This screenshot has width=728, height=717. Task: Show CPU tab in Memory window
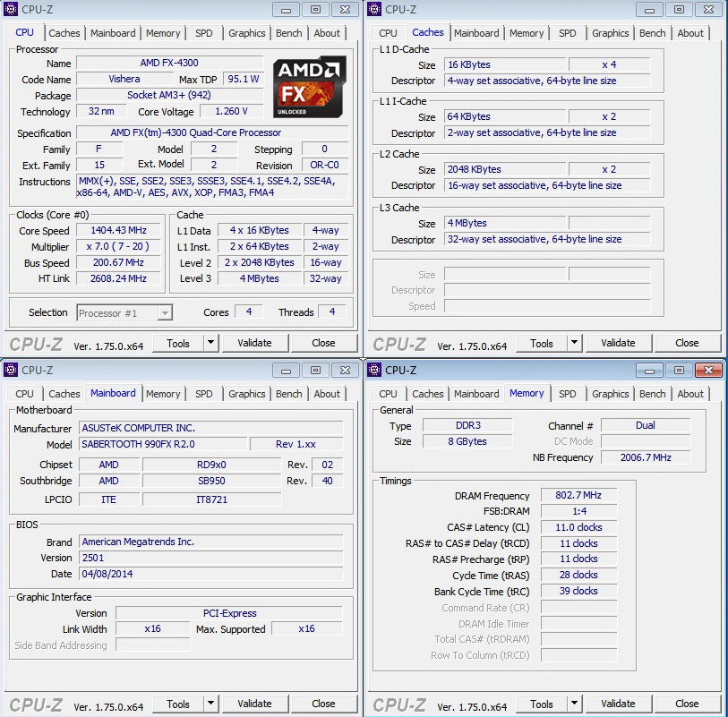388,394
